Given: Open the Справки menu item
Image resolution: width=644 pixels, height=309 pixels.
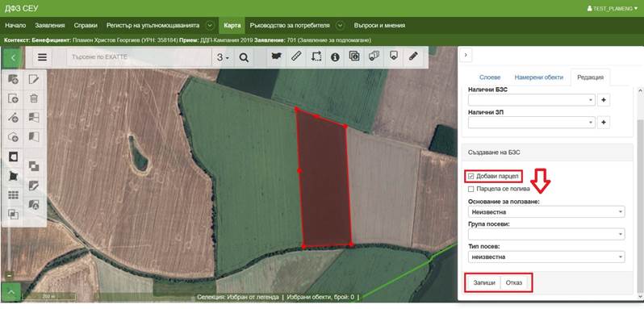Looking at the screenshot, I should tap(86, 26).
